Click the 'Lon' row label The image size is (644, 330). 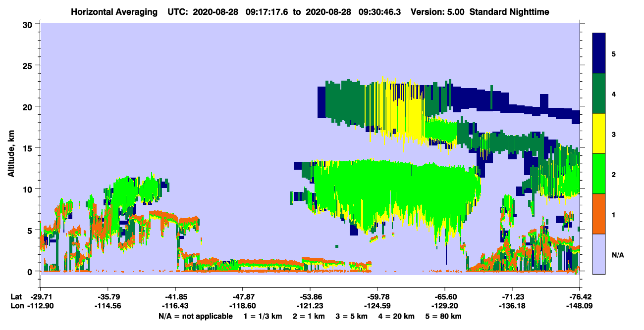coord(16,306)
